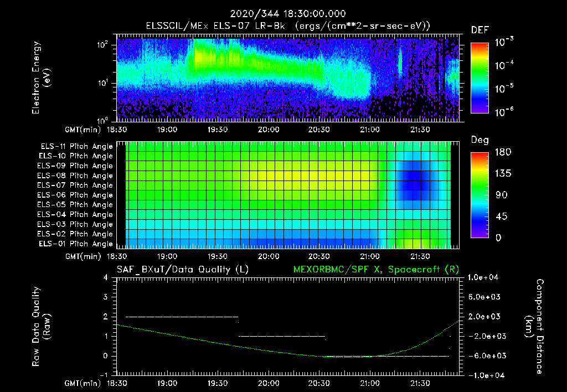
Task: Pick the ELS-02 Pitch Angle row label
Action: click(x=75, y=234)
